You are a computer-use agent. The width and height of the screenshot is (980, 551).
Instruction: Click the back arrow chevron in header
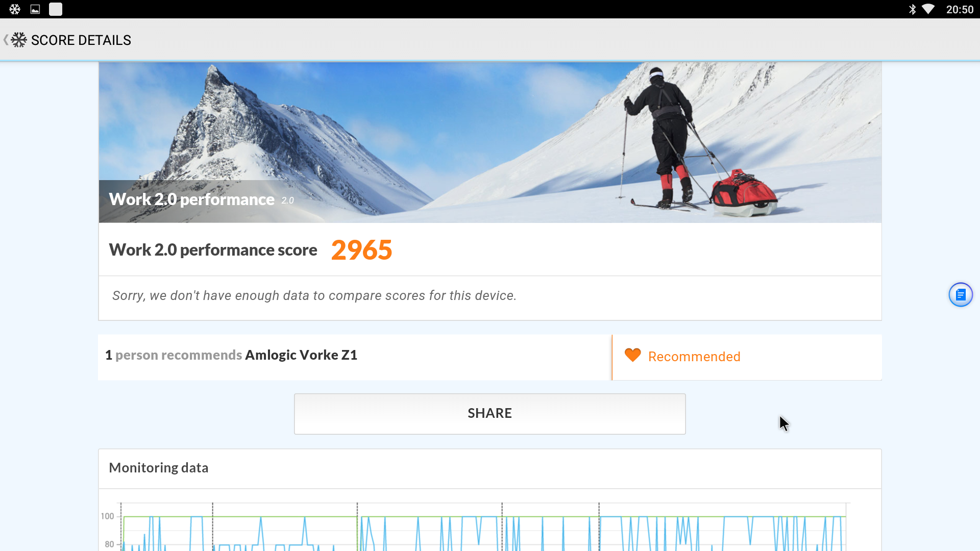[x=6, y=40]
